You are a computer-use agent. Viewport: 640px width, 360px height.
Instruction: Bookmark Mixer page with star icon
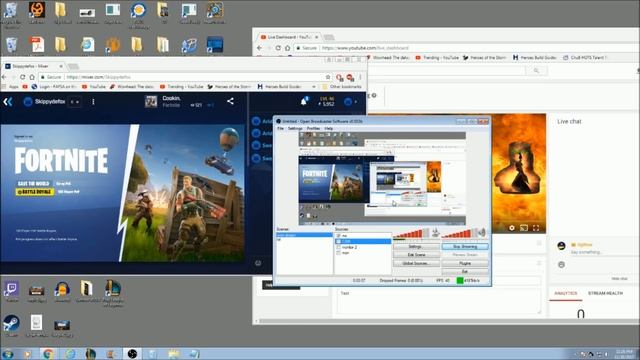pos(328,77)
